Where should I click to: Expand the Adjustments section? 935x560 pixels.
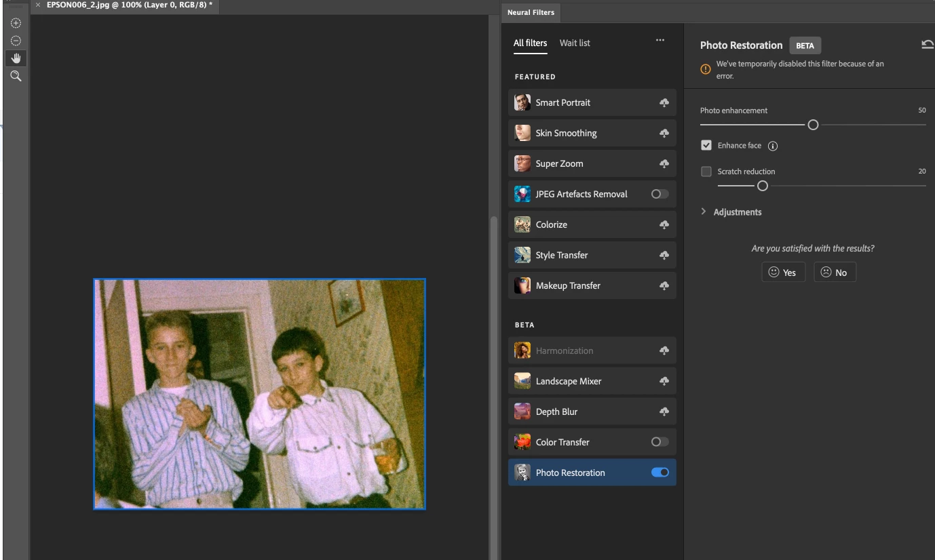[x=731, y=212]
